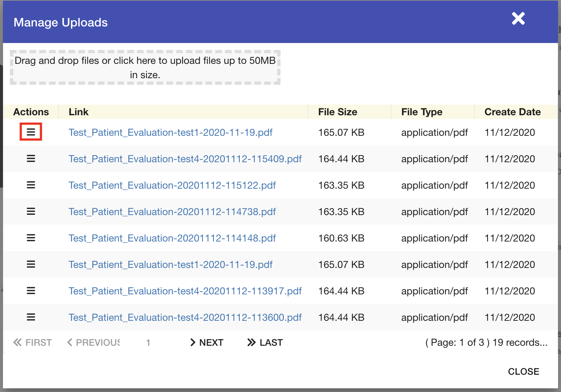This screenshot has height=392, width=561.
Task: Click the File Type column header
Action: coord(421,112)
